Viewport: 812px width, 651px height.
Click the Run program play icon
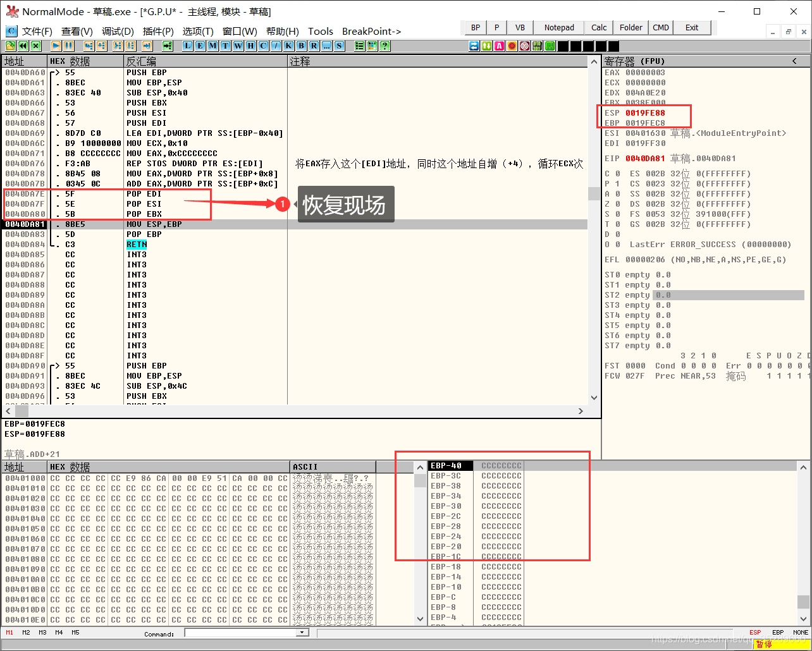56,46
